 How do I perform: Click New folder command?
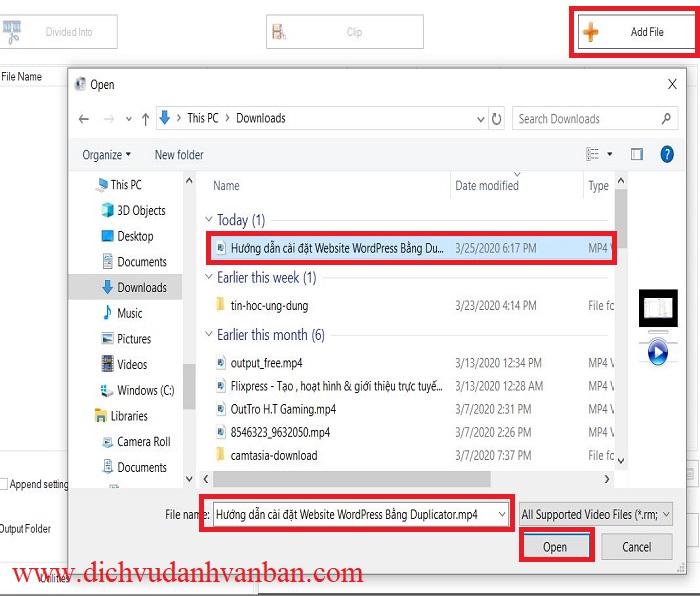coord(179,155)
